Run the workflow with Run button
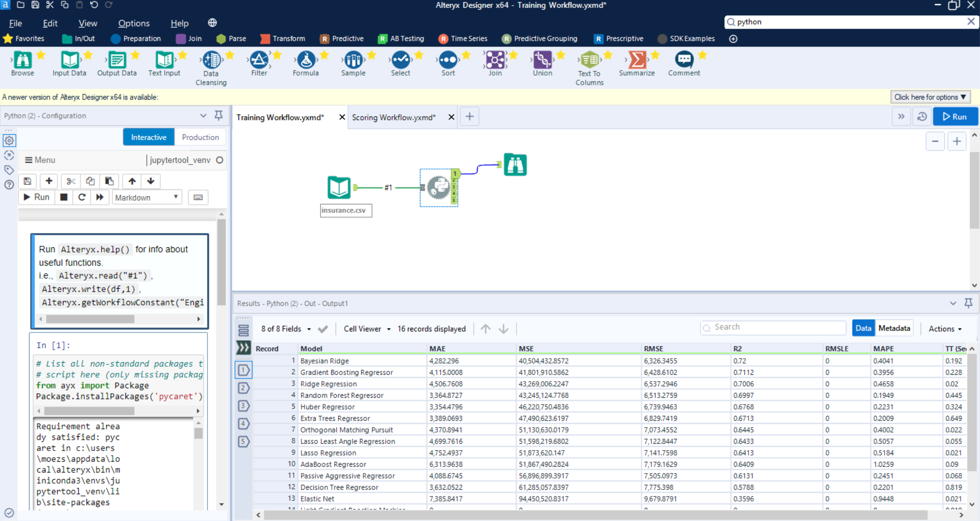Image resolution: width=980 pixels, height=521 pixels. click(954, 116)
